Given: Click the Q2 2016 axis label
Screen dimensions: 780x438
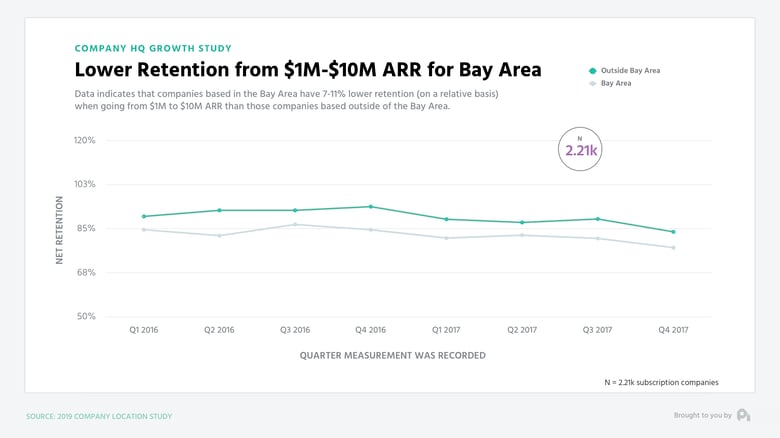Looking at the screenshot, I should 219,329.
